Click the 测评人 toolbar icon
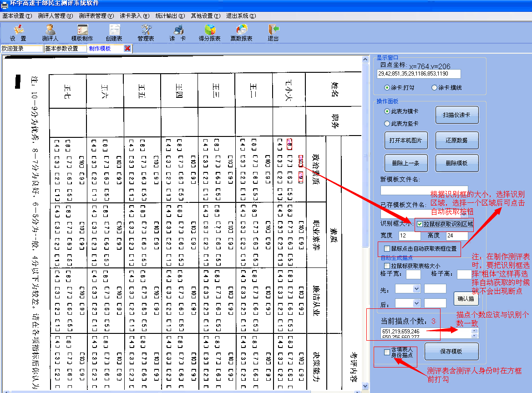The image size is (532, 393). click(50, 33)
